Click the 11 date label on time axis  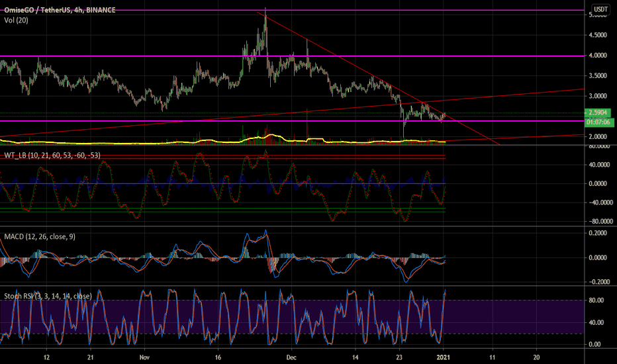pyautogui.click(x=493, y=357)
